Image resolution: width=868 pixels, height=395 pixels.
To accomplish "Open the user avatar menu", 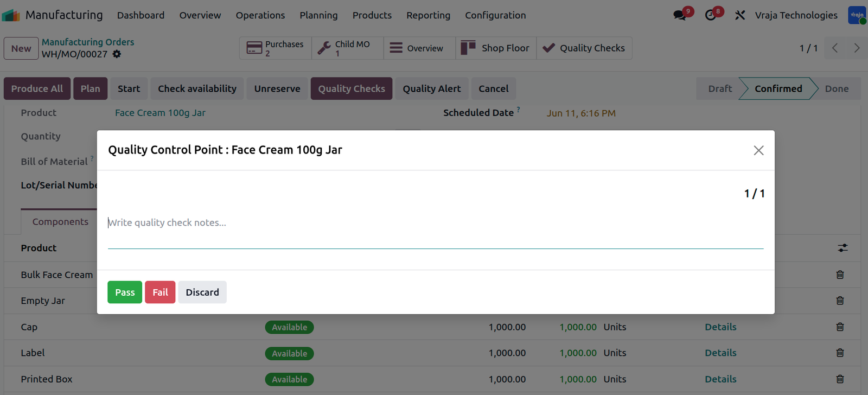I will click(857, 15).
